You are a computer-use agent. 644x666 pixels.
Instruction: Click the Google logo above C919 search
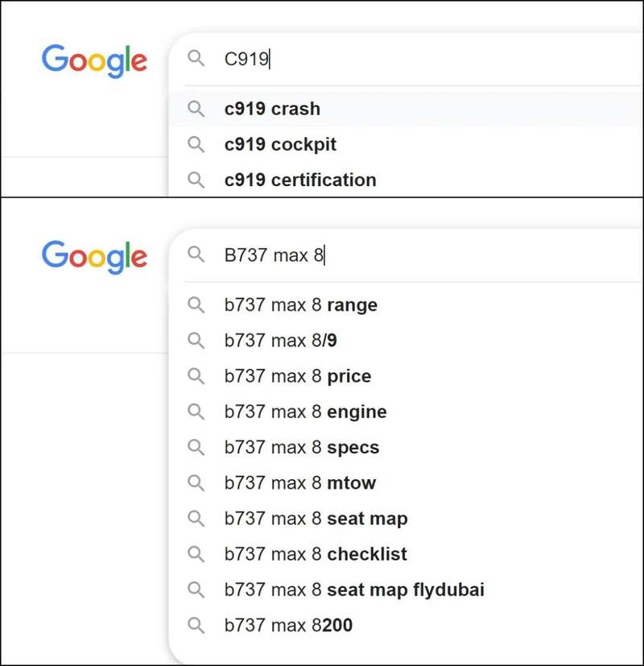point(94,60)
